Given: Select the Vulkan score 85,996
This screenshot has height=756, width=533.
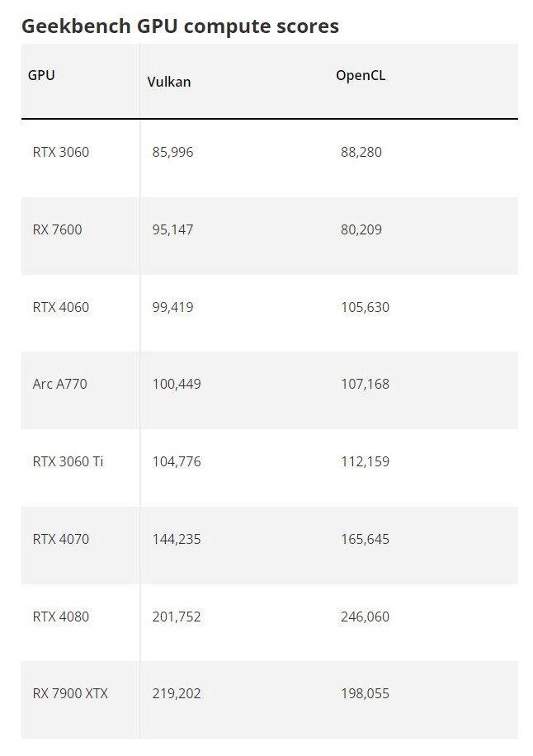Looking at the screenshot, I should [172, 153].
